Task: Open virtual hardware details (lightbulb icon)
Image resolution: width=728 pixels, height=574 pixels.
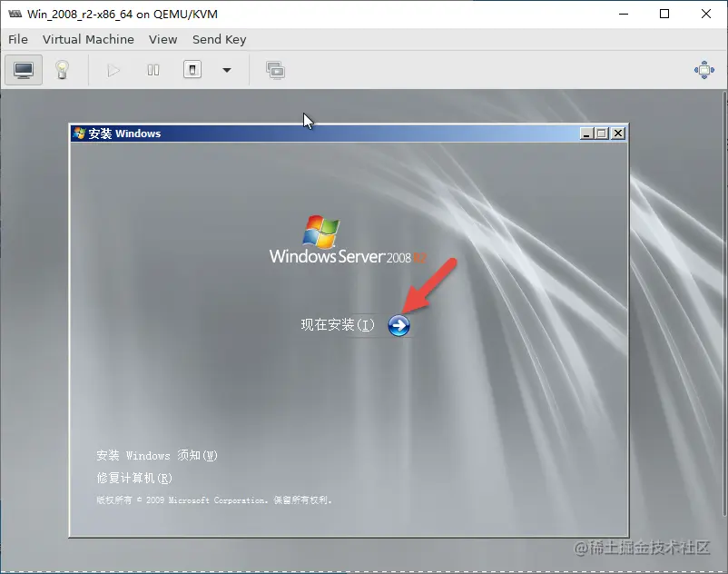Action: (63, 70)
